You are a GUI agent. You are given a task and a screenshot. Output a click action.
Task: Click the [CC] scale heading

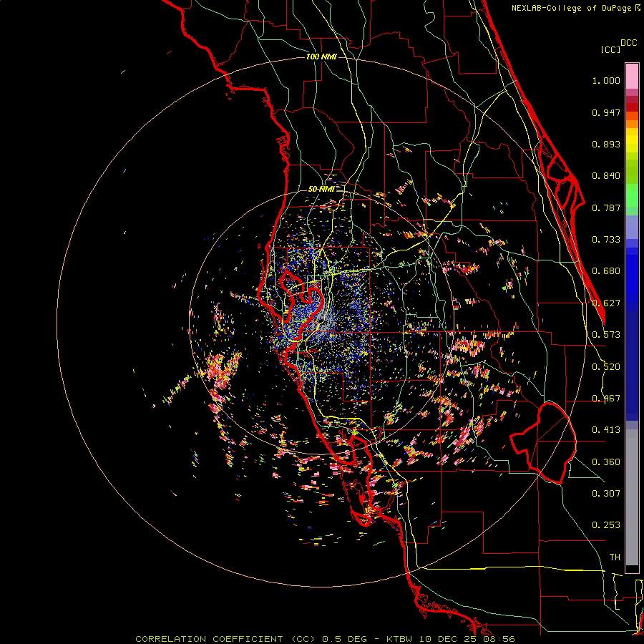[610, 49]
